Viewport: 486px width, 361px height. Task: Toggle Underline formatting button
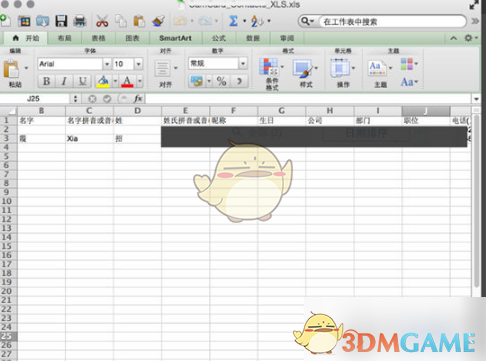(x=82, y=81)
